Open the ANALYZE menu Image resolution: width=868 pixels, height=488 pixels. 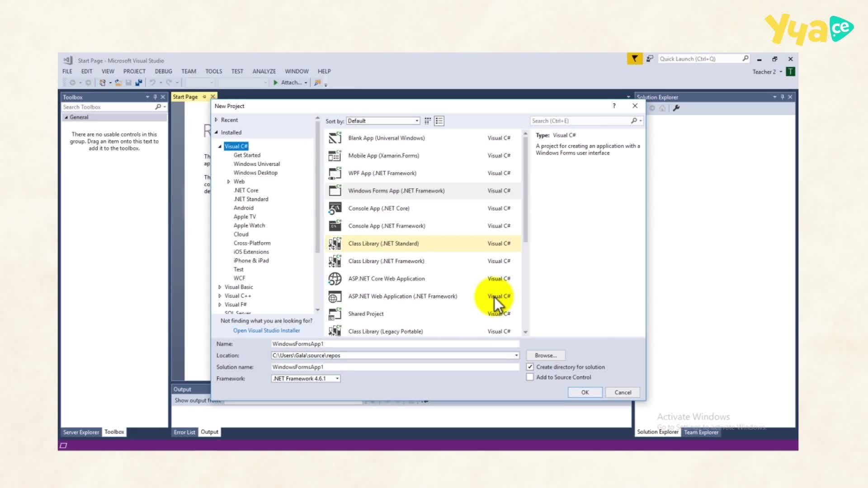click(x=264, y=71)
